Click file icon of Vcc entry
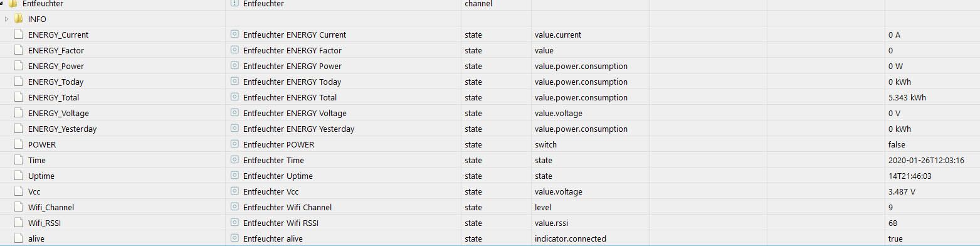This screenshot has height=246, width=980. coord(18,191)
